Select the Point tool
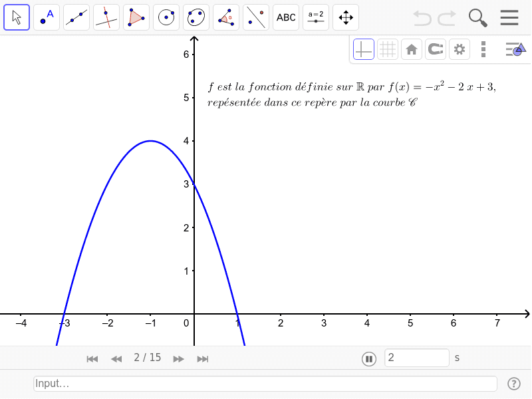532x399 pixels. point(47,17)
